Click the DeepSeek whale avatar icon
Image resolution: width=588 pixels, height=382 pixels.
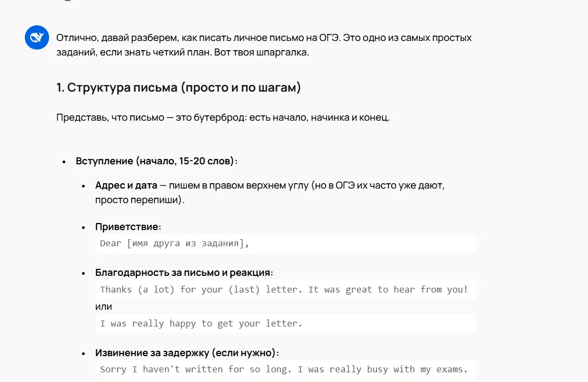[37, 38]
